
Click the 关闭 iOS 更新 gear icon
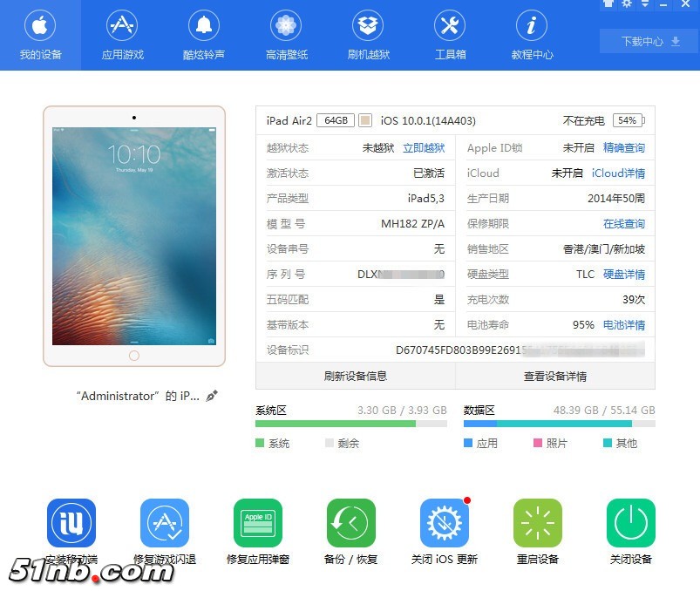(x=445, y=523)
